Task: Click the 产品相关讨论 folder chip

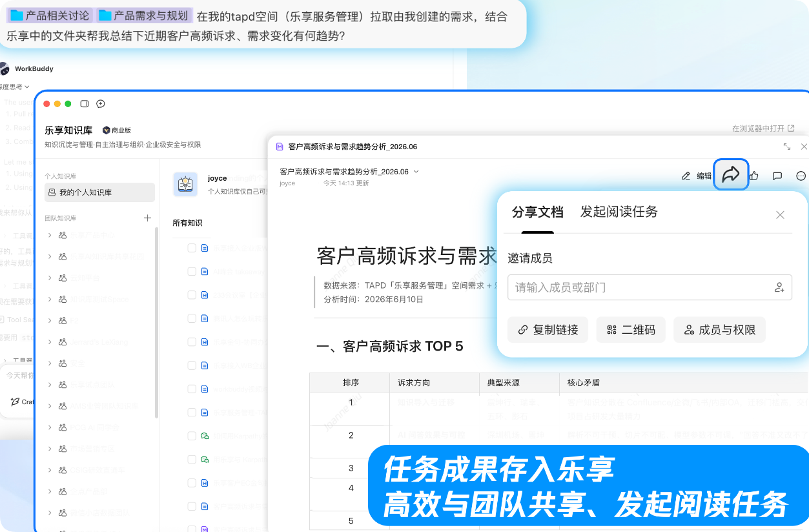Action: point(51,15)
